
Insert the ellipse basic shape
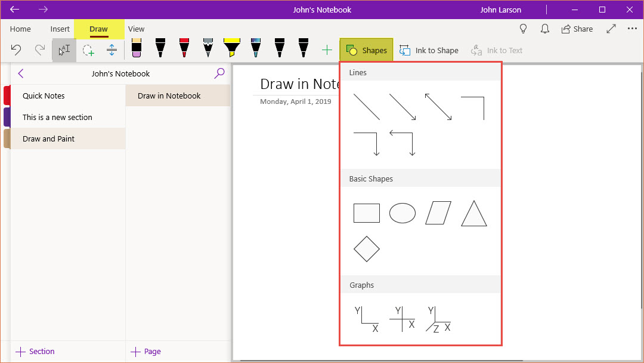click(402, 213)
